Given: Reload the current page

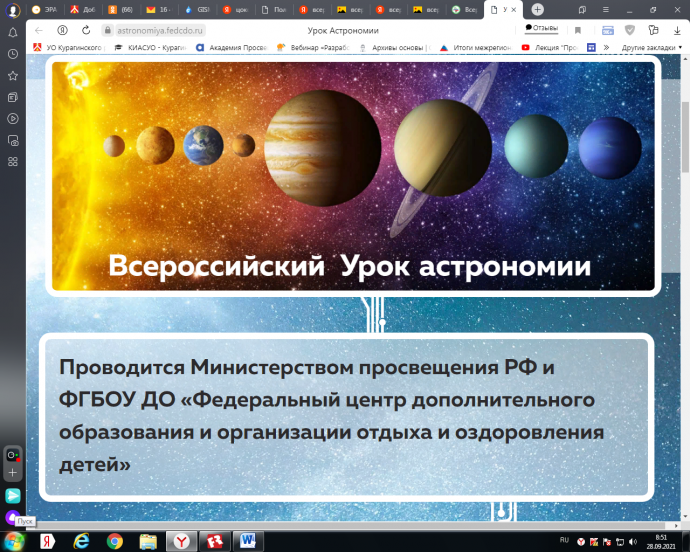Looking at the screenshot, I should click(86, 30).
